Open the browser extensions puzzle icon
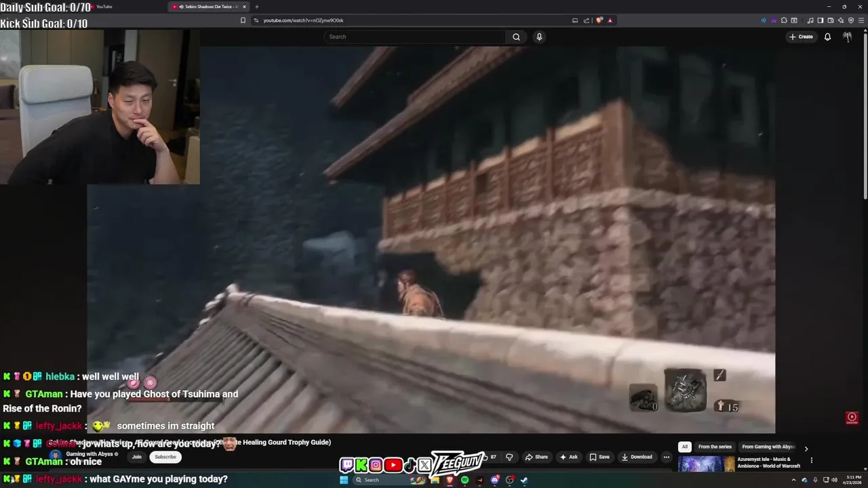Image resolution: width=868 pixels, height=488 pixels. coord(784,20)
